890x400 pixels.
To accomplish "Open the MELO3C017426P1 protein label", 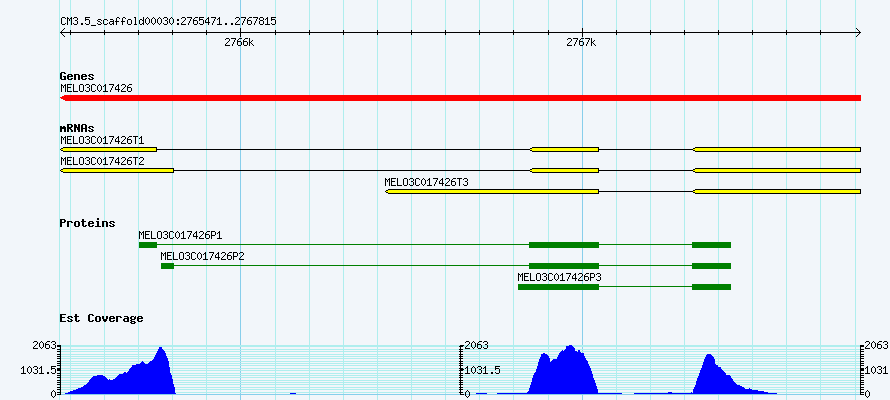I will [x=180, y=235].
